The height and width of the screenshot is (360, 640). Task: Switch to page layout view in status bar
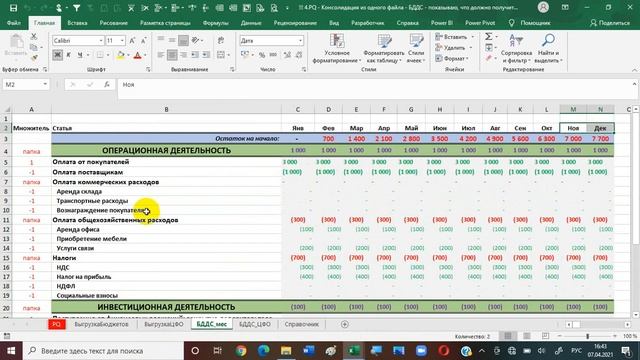tap(527, 336)
